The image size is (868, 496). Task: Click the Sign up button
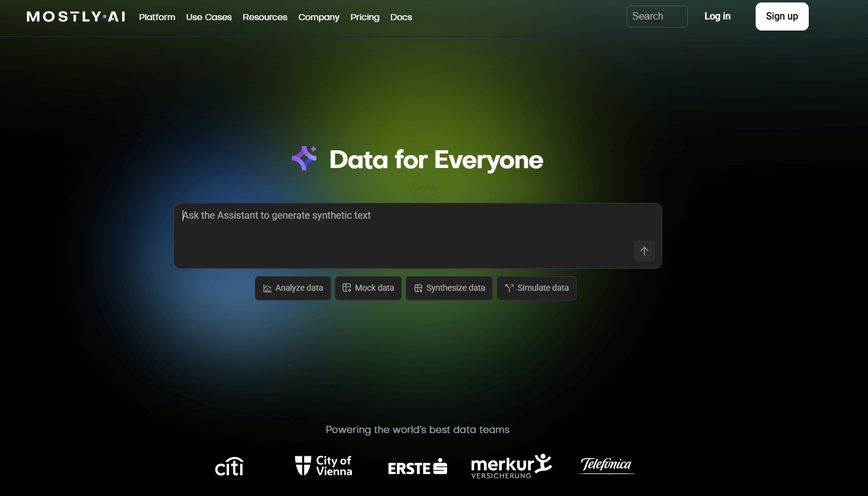coord(782,16)
